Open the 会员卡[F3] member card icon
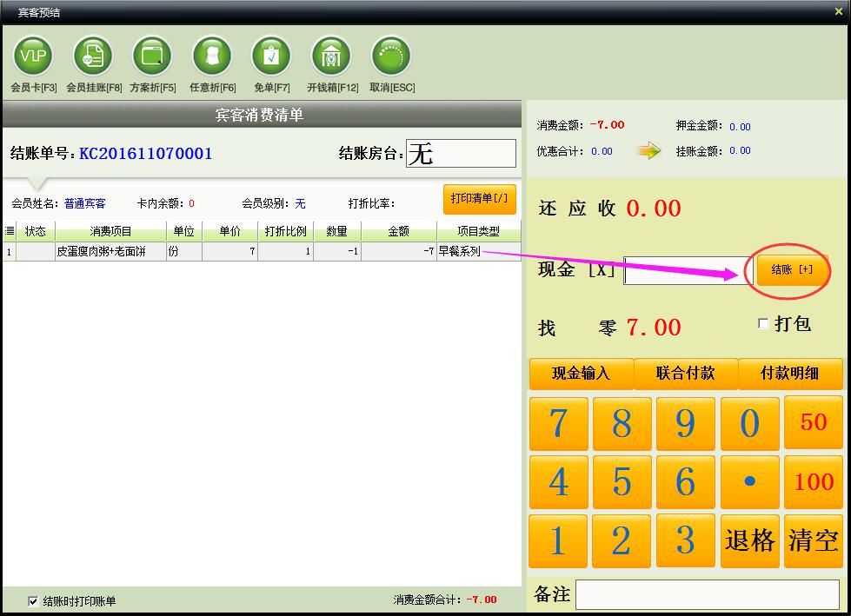The image size is (851, 616). [x=33, y=56]
